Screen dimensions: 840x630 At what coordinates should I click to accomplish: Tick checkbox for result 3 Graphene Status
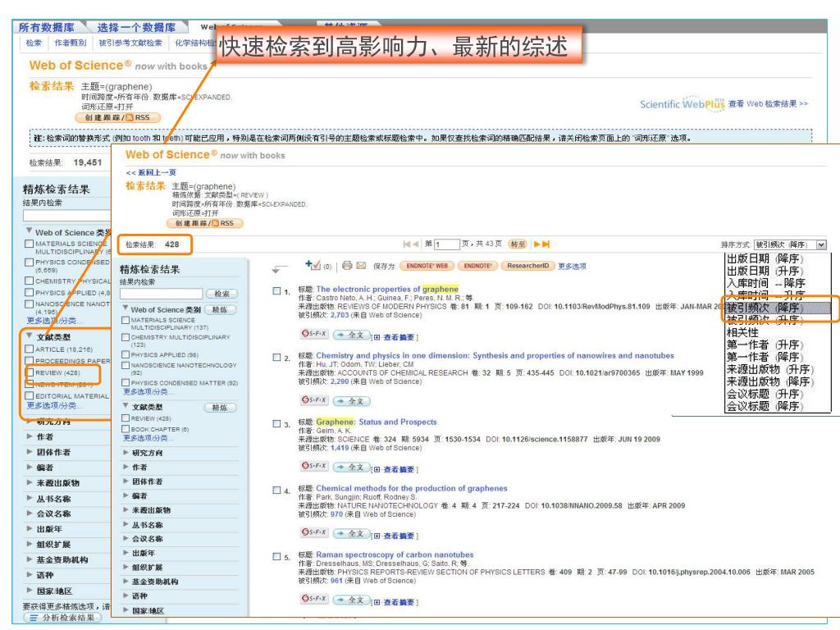pyautogui.click(x=276, y=424)
